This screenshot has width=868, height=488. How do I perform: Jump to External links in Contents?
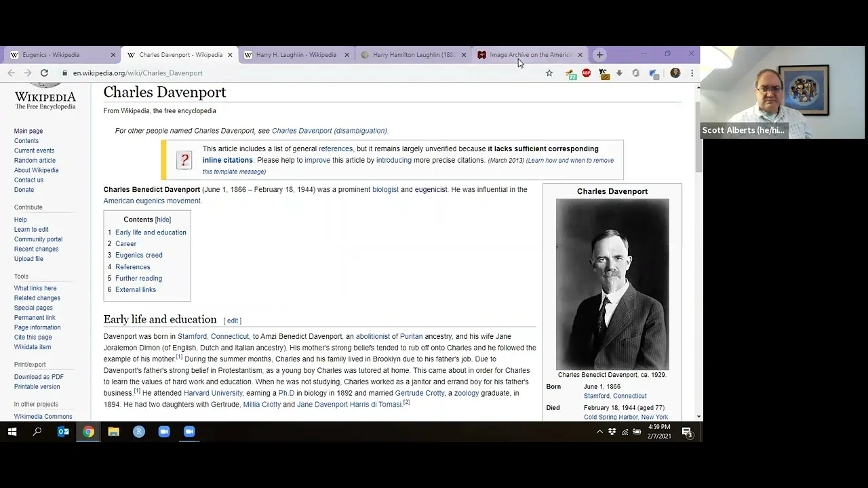click(x=135, y=290)
